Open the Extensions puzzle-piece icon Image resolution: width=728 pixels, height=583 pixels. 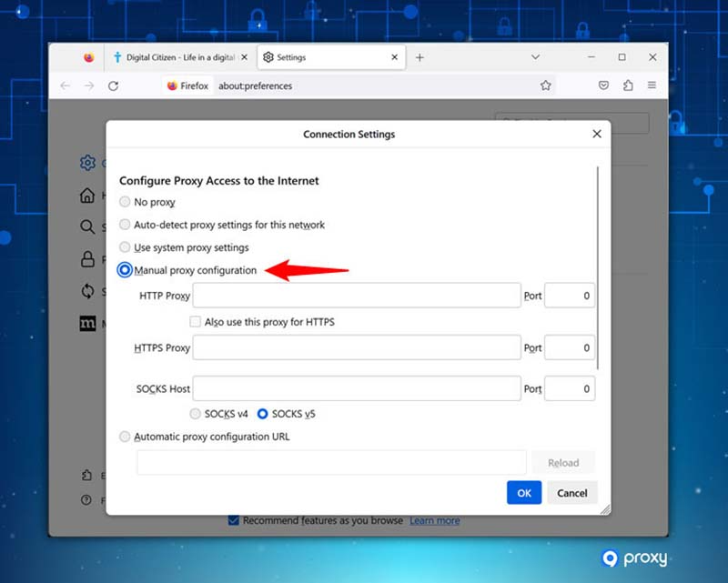click(627, 85)
